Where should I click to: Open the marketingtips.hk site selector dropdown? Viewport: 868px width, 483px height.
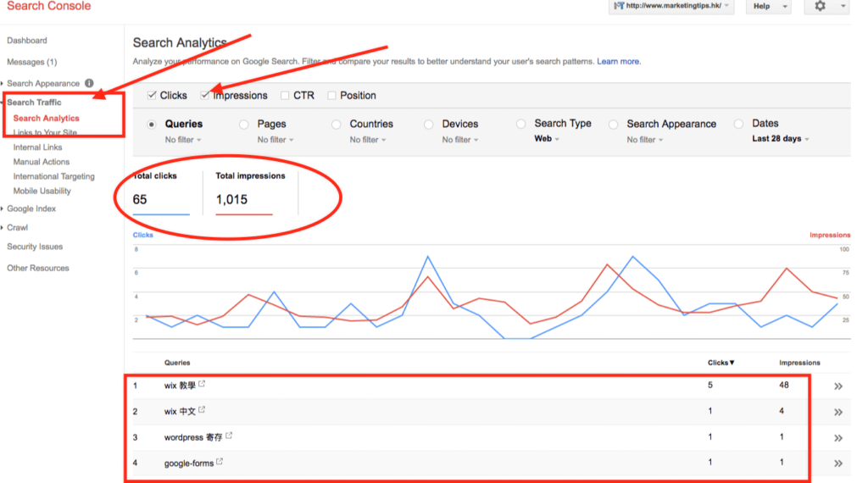(x=671, y=6)
